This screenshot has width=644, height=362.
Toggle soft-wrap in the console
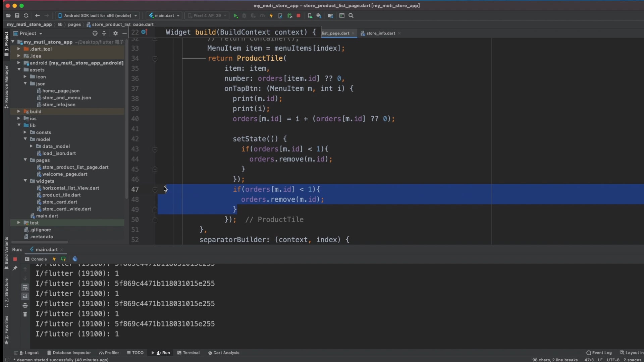[25, 288]
